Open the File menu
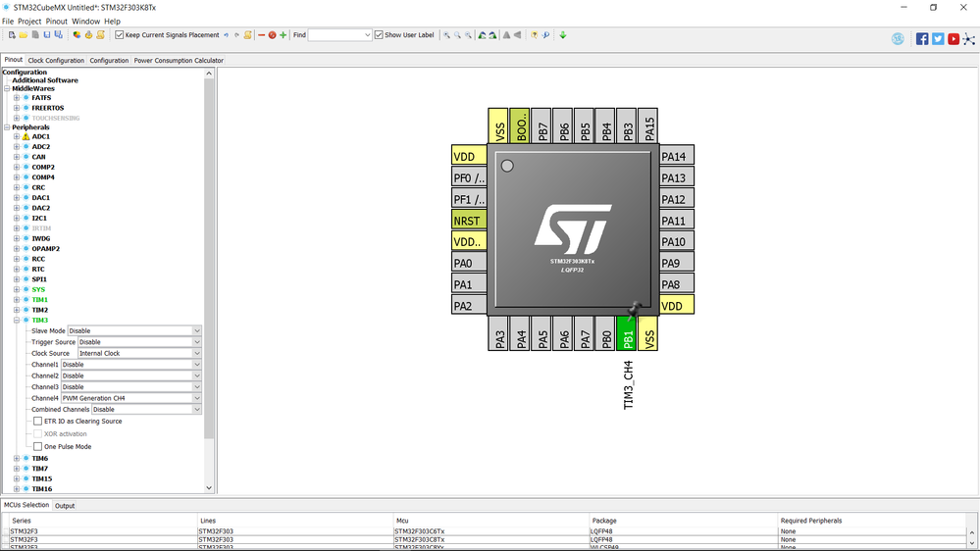The width and height of the screenshot is (980, 551). (x=8, y=22)
